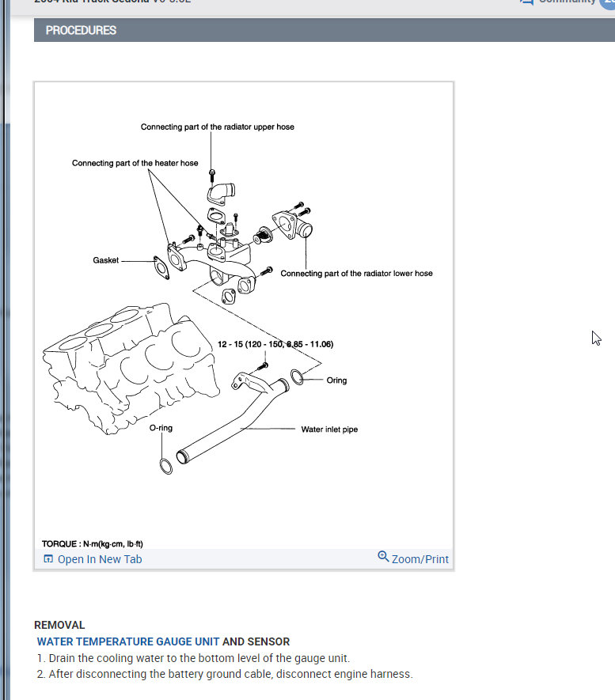The height and width of the screenshot is (700, 615).
Task: Click the "Gasket" label in diagram
Action: click(x=106, y=260)
